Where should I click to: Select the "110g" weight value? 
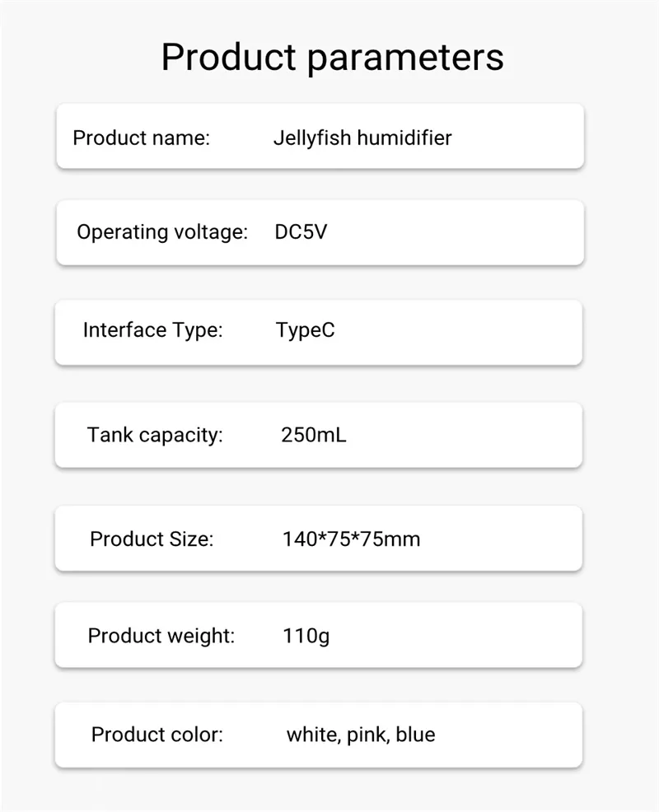point(306,636)
